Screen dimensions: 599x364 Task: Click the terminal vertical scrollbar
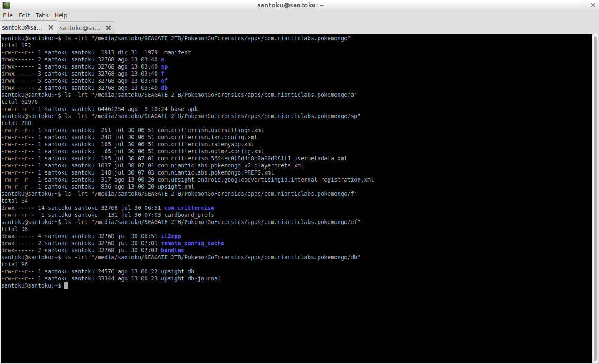tap(595, 199)
